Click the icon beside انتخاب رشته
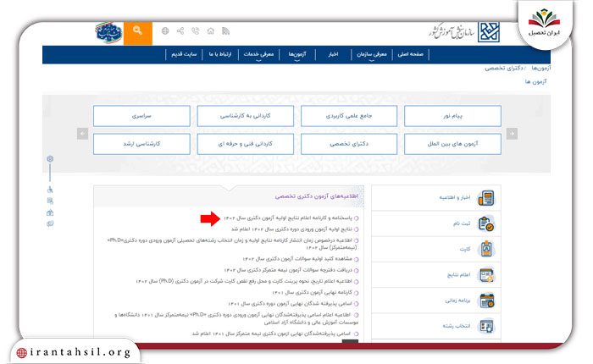This screenshot has height=364, width=593. [x=486, y=326]
